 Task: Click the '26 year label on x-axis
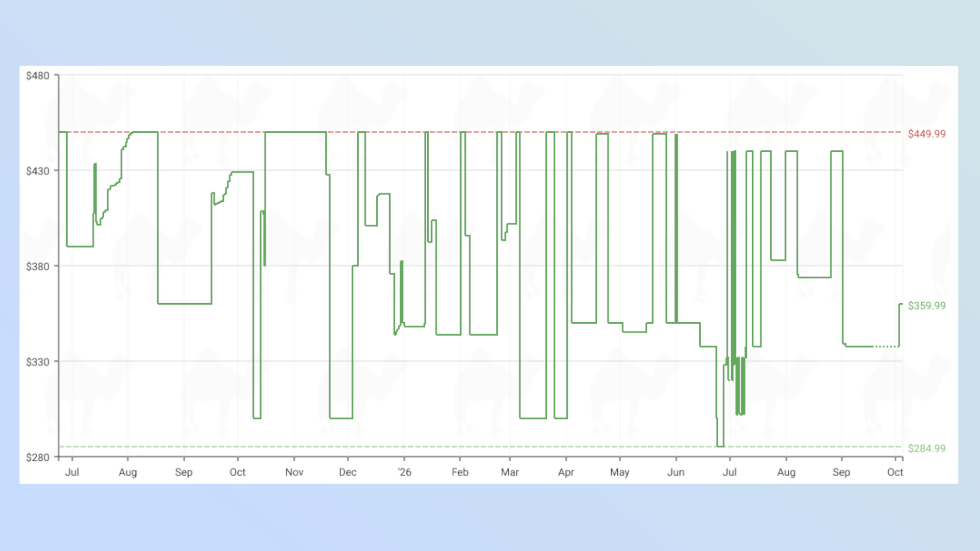click(404, 472)
